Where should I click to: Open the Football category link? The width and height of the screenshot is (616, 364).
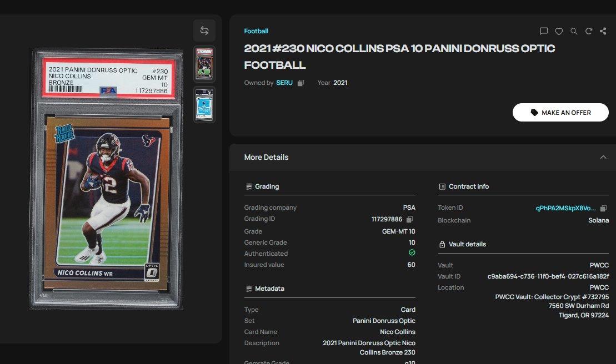click(256, 31)
